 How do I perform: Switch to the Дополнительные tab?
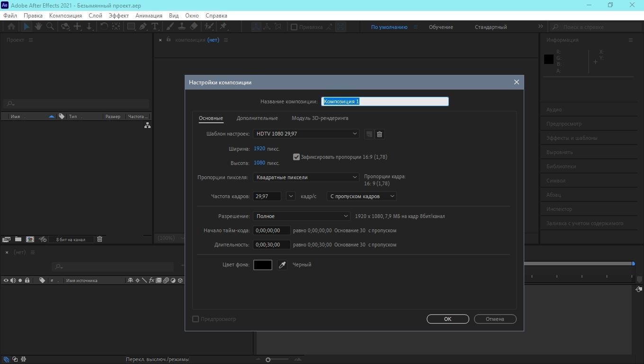257,118
